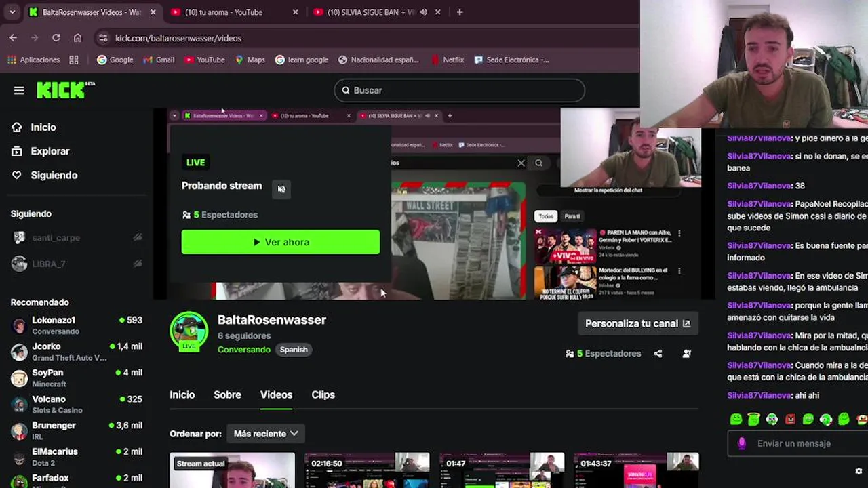Open the 01:43:37 video thumbnail
The width and height of the screenshot is (868, 488).
click(x=636, y=470)
